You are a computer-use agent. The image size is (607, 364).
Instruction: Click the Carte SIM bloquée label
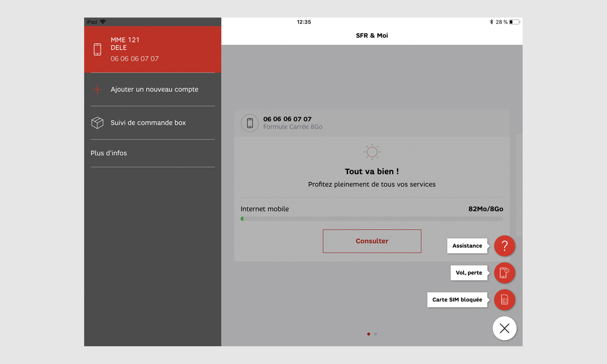pos(457,300)
